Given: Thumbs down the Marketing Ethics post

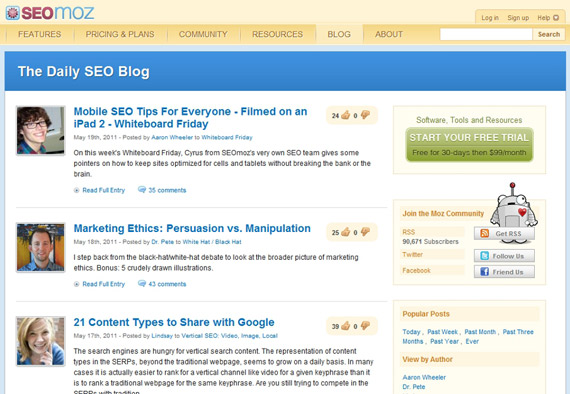Looking at the screenshot, I should [x=365, y=232].
